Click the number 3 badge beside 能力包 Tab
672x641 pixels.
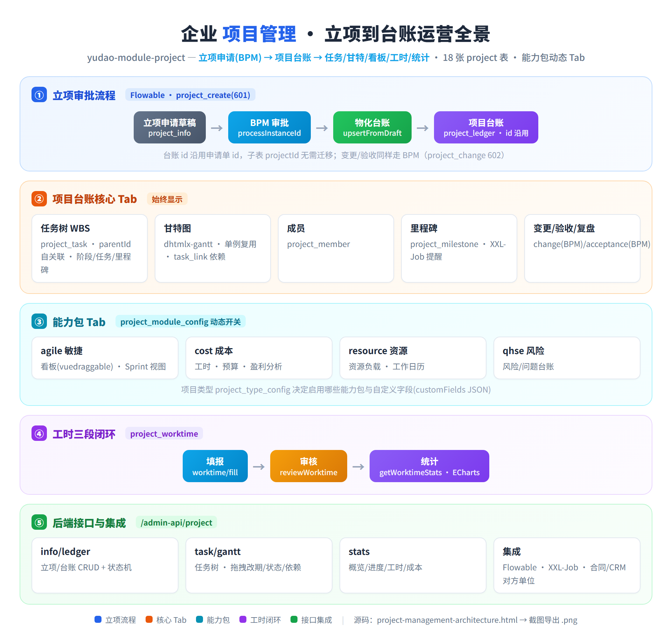click(x=39, y=322)
